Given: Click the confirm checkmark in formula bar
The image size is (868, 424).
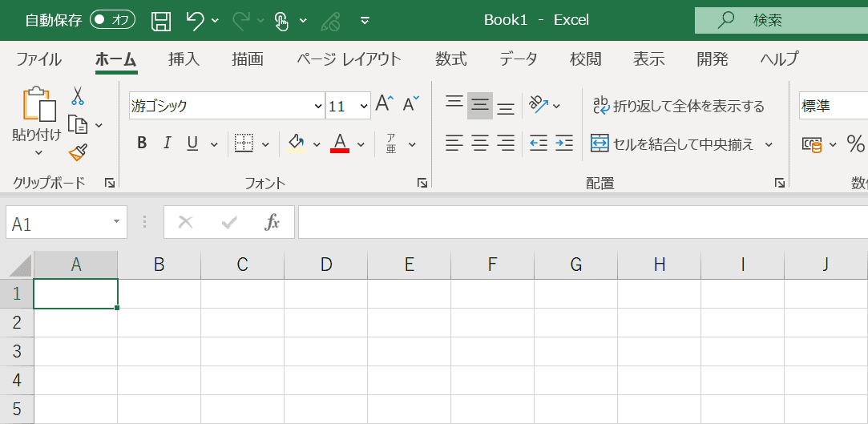Looking at the screenshot, I should tap(229, 223).
